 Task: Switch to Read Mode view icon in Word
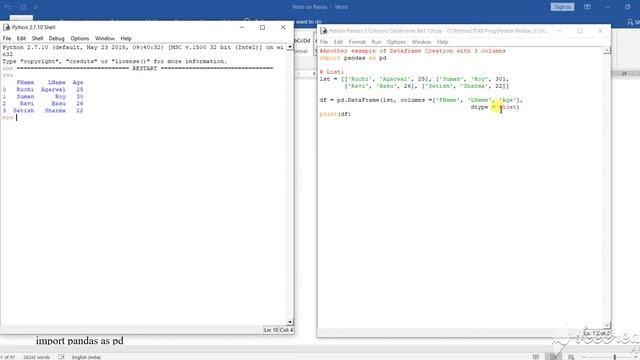[536, 357]
